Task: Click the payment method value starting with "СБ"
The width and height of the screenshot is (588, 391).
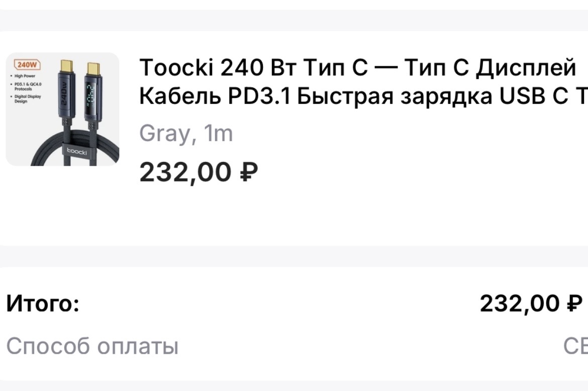Action: pyautogui.click(x=575, y=346)
